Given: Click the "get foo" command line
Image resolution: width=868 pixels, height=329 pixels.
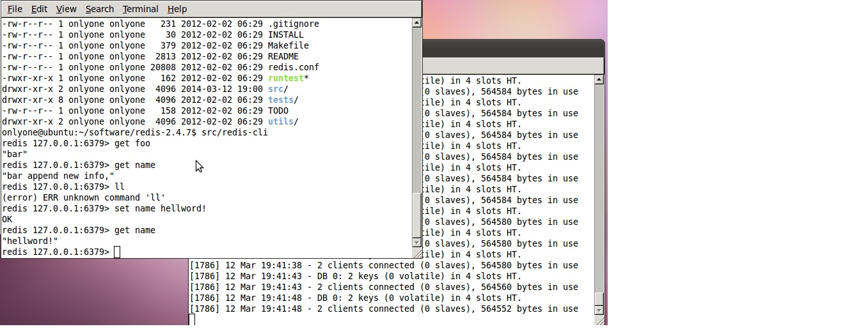Looking at the screenshot, I should click(x=132, y=143).
